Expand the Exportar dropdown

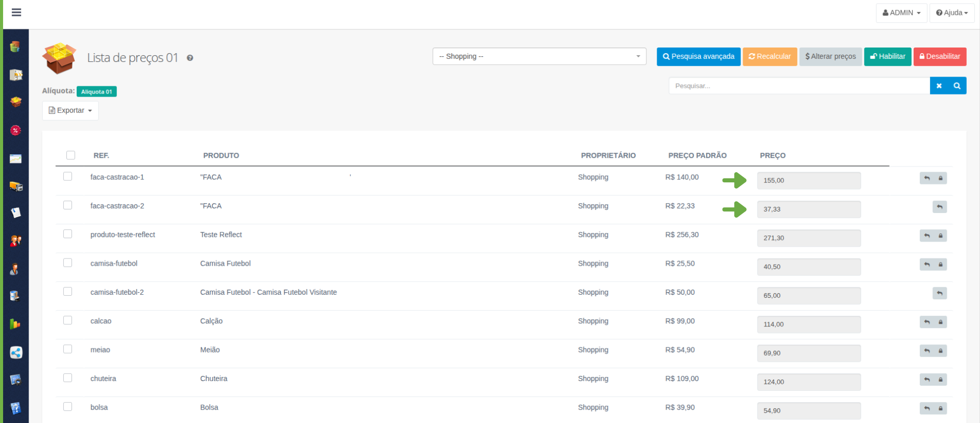[x=70, y=110]
